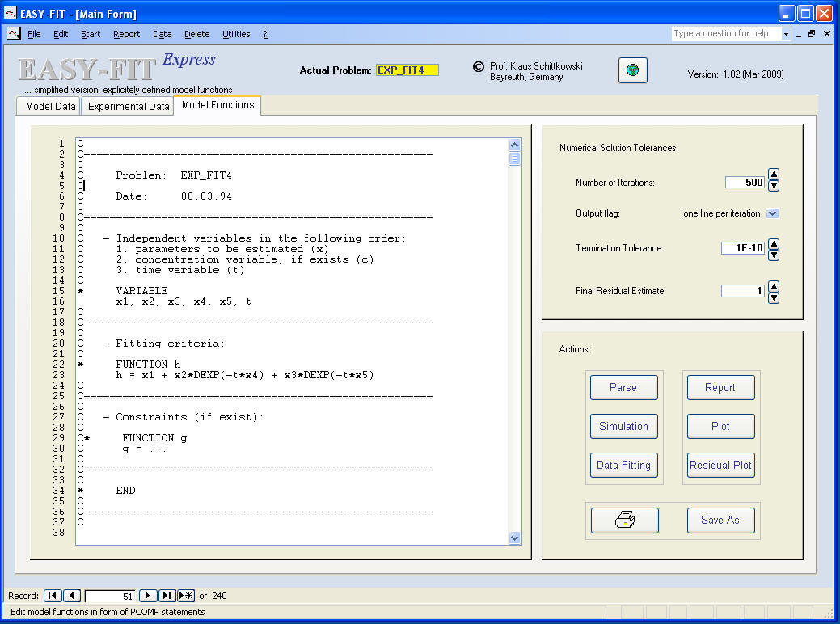Click the Residual Plot button
This screenshot has width=840, height=624.
(x=720, y=465)
